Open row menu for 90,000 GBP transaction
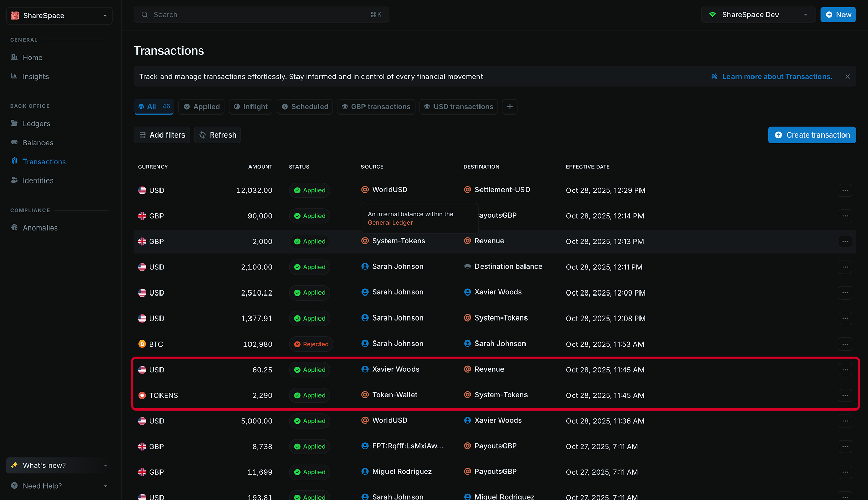This screenshot has height=500, width=868. click(x=846, y=216)
